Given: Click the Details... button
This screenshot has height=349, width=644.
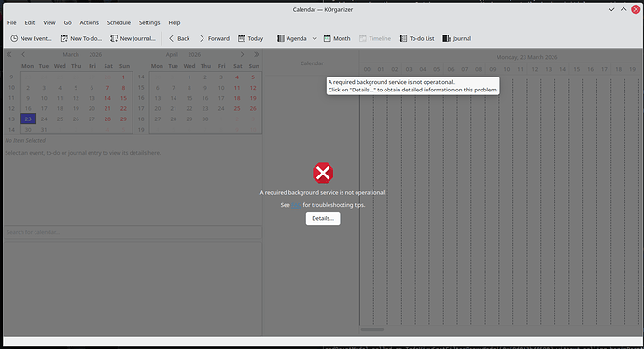Looking at the screenshot, I should pyautogui.click(x=323, y=218).
